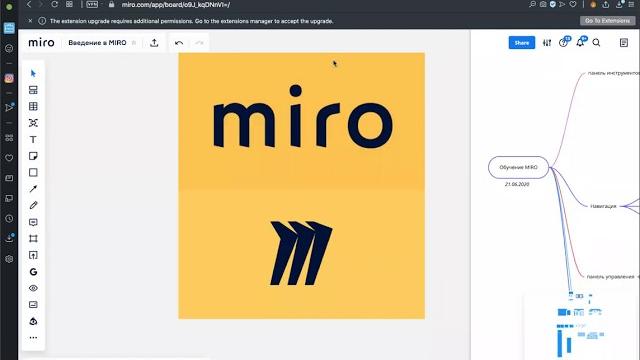
Task: Select the Mind map tool
Action: pyautogui.click(x=33, y=123)
